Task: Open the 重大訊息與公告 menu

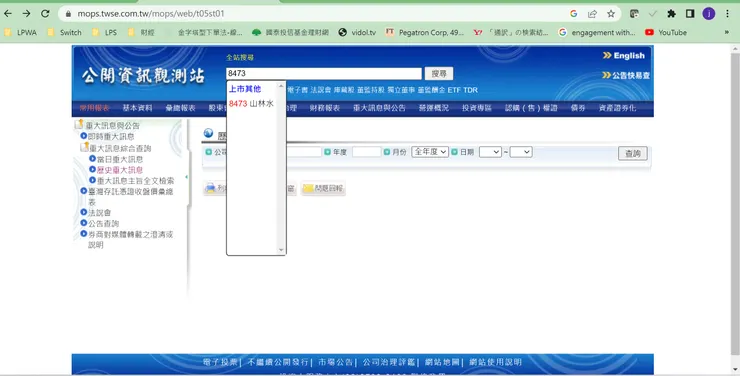Action: [379, 108]
